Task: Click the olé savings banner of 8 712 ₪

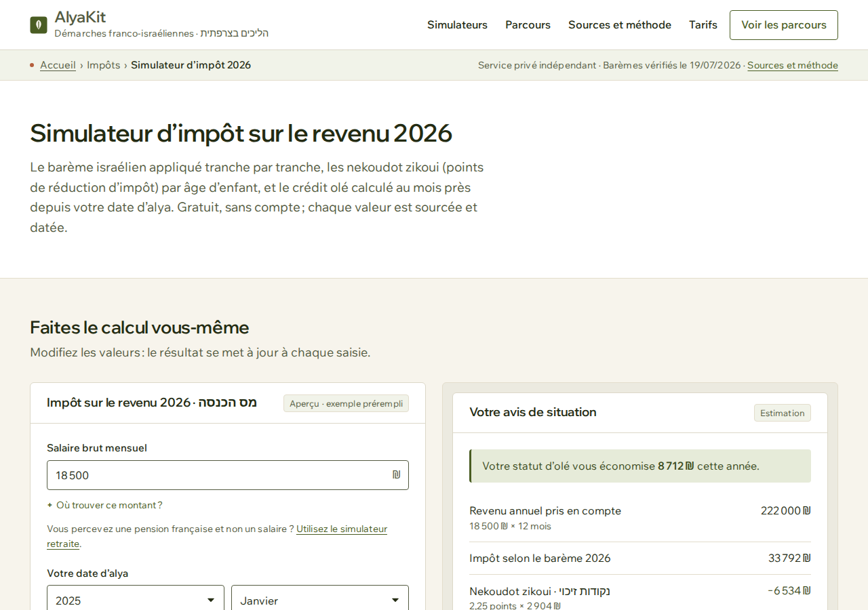Action: click(x=640, y=466)
